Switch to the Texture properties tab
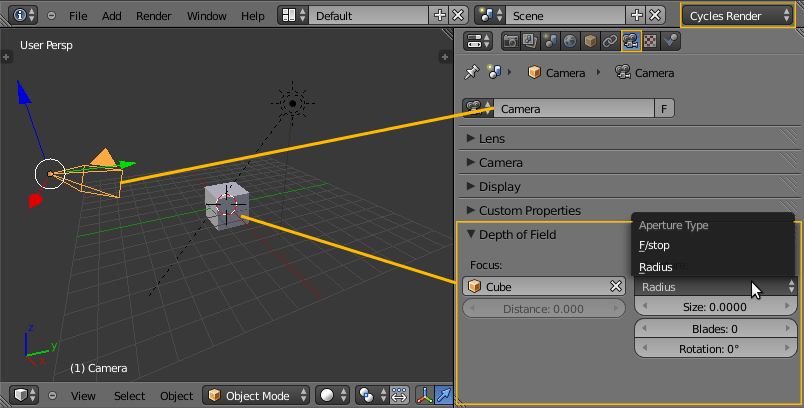The height and width of the screenshot is (408, 804). pyautogui.click(x=650, y=41)
